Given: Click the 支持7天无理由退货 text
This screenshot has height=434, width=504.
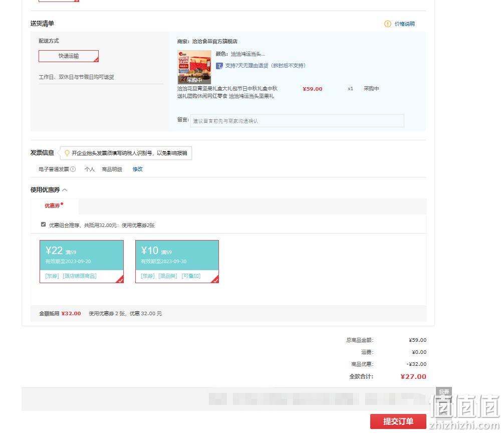Looking at the screenshot, I should tap(265, 66).
